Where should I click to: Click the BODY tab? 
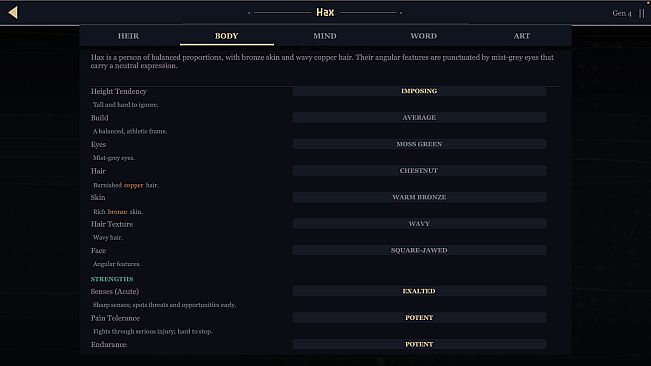tap(227, 36)
